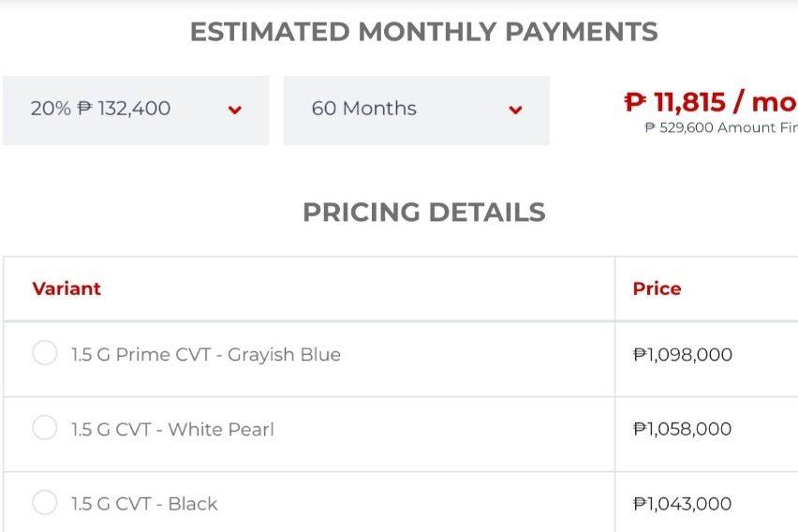This screenshot has height=532, width=798.
Task: Open the 20% down payment dropdown
Action: click(136, 110)
